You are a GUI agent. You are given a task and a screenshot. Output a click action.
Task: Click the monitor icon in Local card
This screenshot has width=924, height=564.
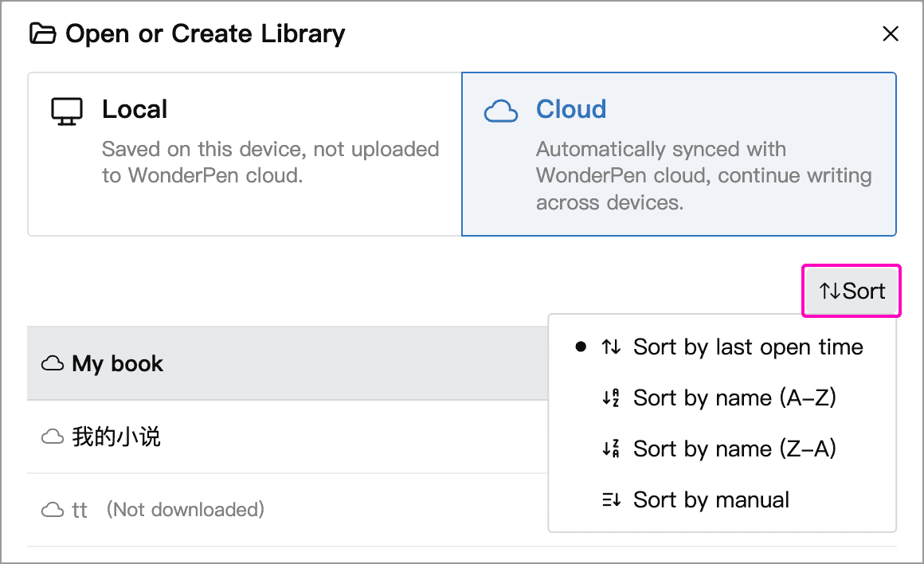[x=67, y=112]
